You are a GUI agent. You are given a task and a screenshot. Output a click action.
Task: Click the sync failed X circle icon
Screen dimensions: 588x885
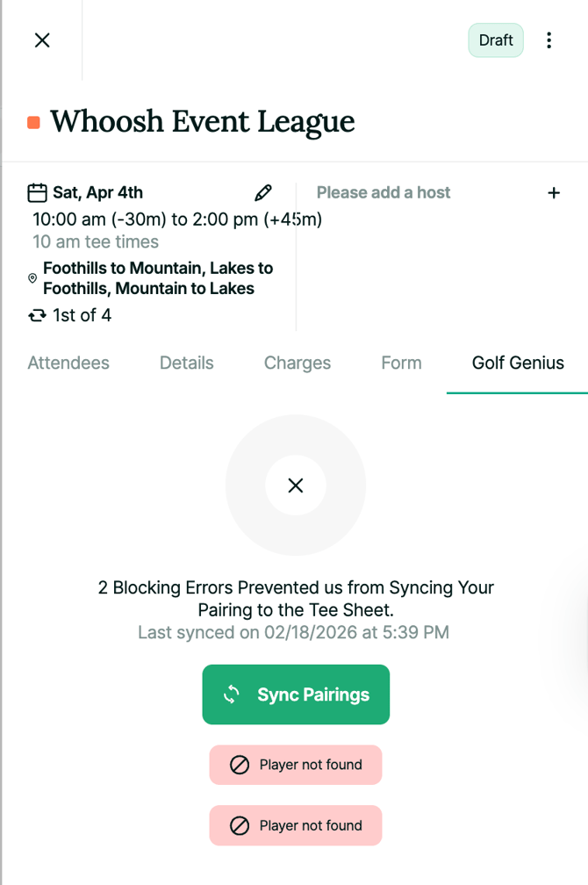coord(296,486)
